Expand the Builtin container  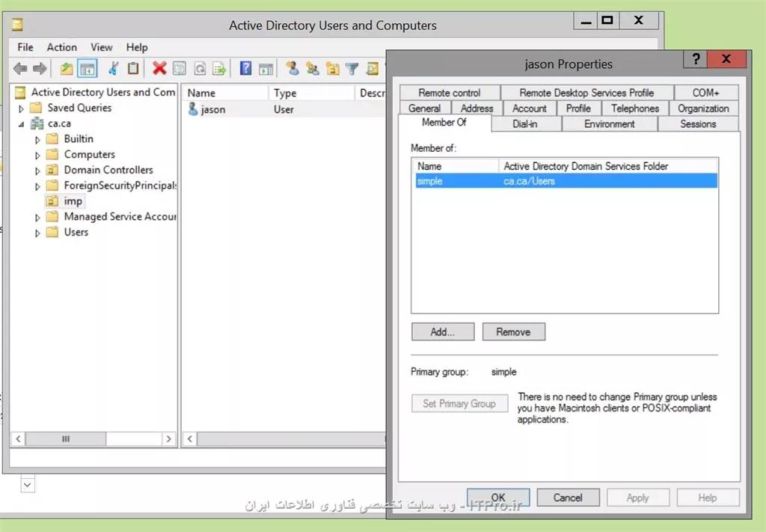pyautogui.click(x=37, y=140)
